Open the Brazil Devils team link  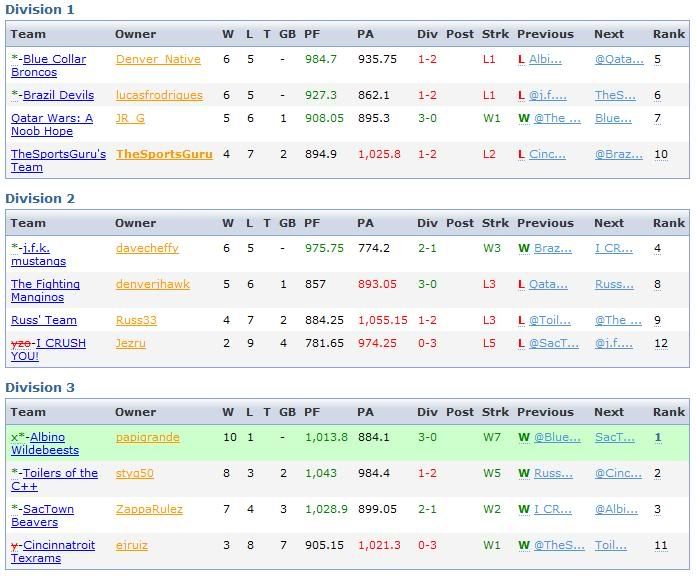pyautogui.click(x=58, y=95)
